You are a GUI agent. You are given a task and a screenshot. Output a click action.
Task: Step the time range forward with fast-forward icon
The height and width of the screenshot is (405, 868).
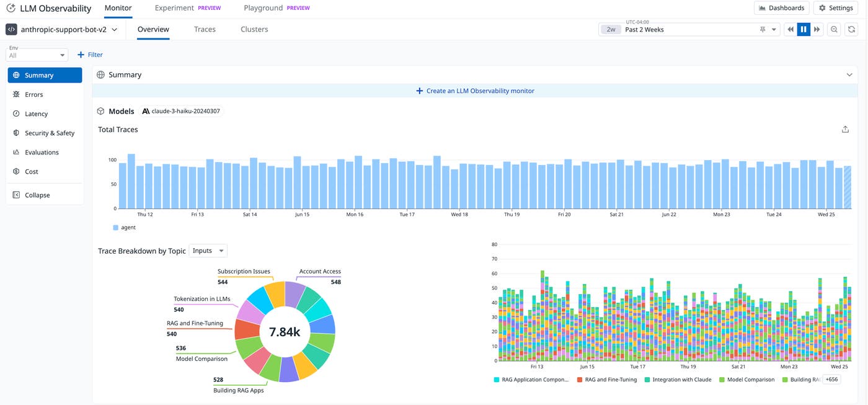[x=817, y=29]
